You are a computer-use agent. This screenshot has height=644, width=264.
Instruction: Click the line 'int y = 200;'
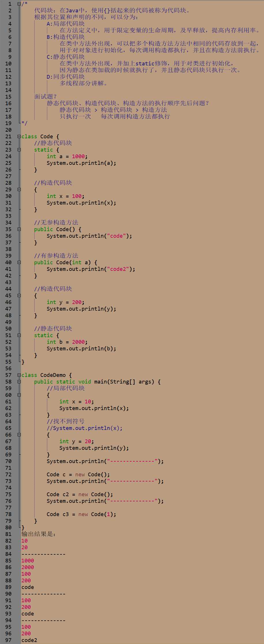pyautogui.click(x=66, y=302)
